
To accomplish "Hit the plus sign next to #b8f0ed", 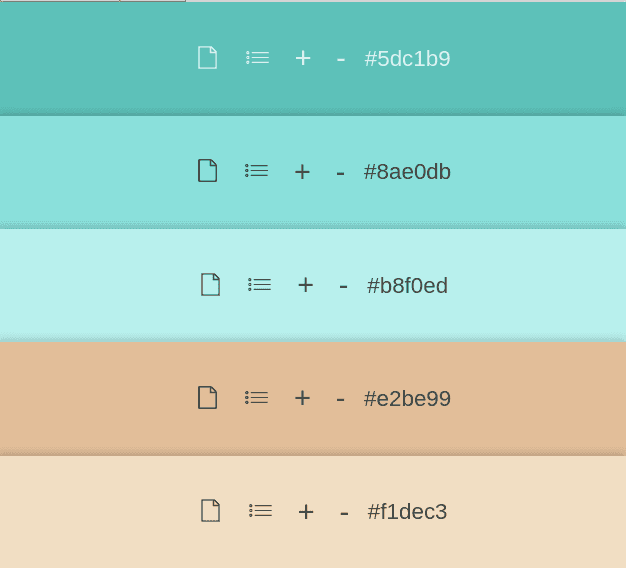I will 306,285.
